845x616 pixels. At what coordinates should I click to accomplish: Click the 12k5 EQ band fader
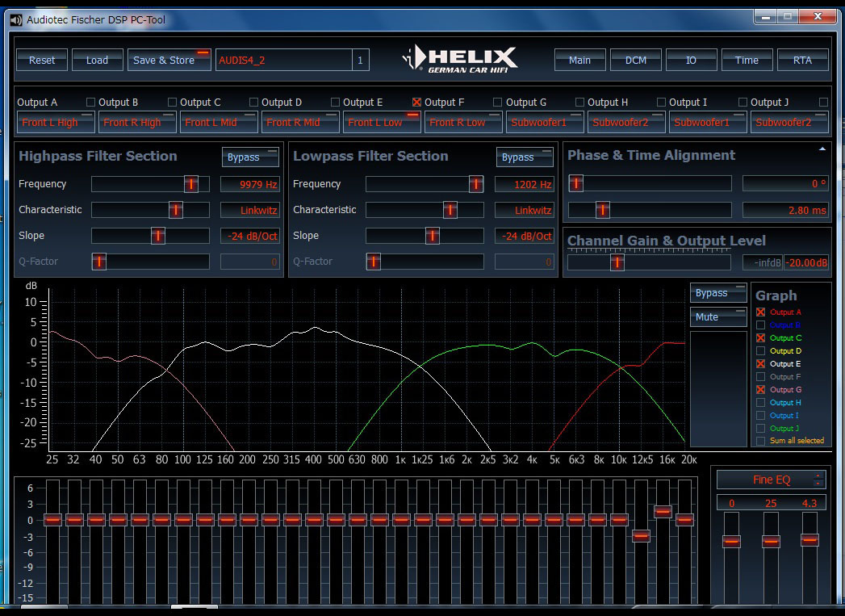641,535
